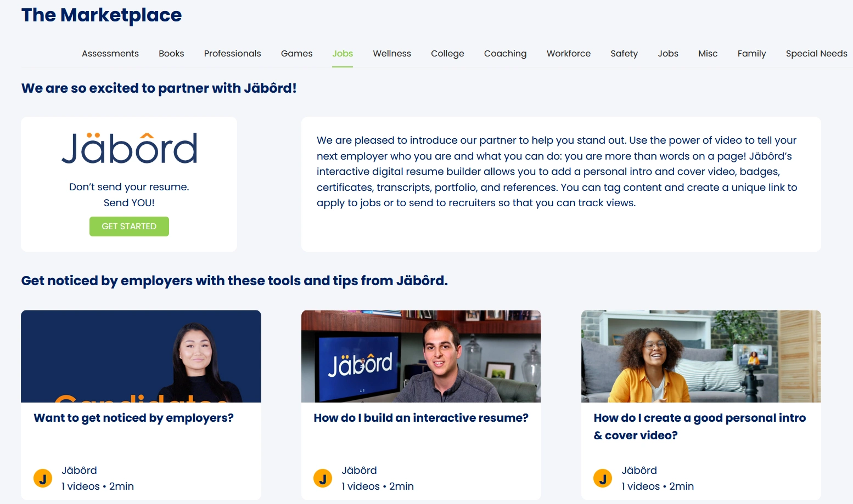Open 'How do I create a good personal intro & cover video?'
Viewport: 853px width, 504px height.
[700, 427]
